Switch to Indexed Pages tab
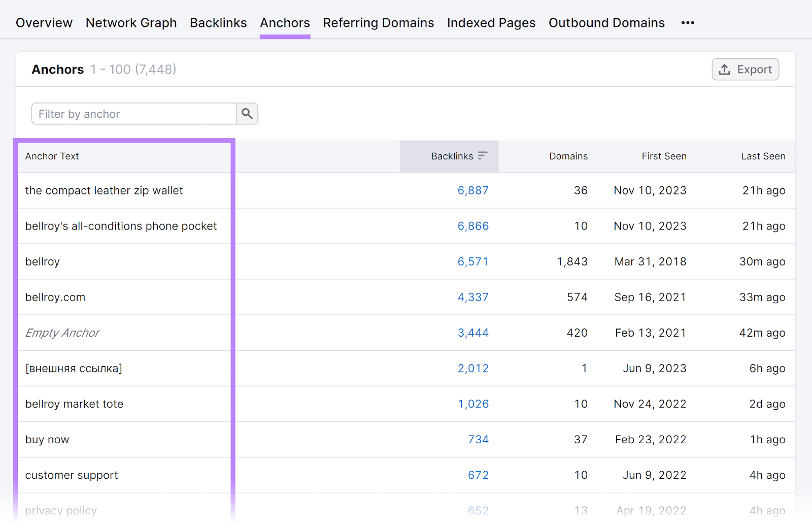812x525 pixels. (x=491, y=23)
